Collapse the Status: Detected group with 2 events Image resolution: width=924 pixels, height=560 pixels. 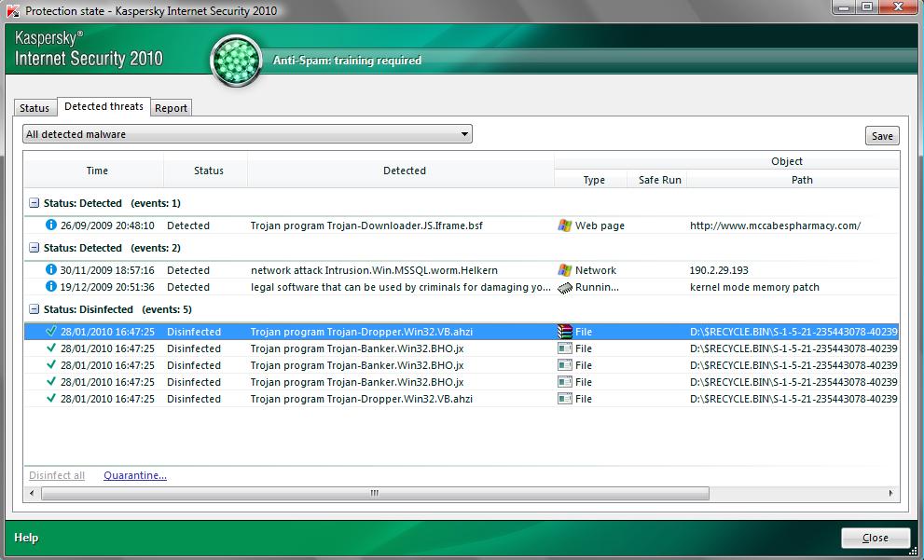click(34, 248)
